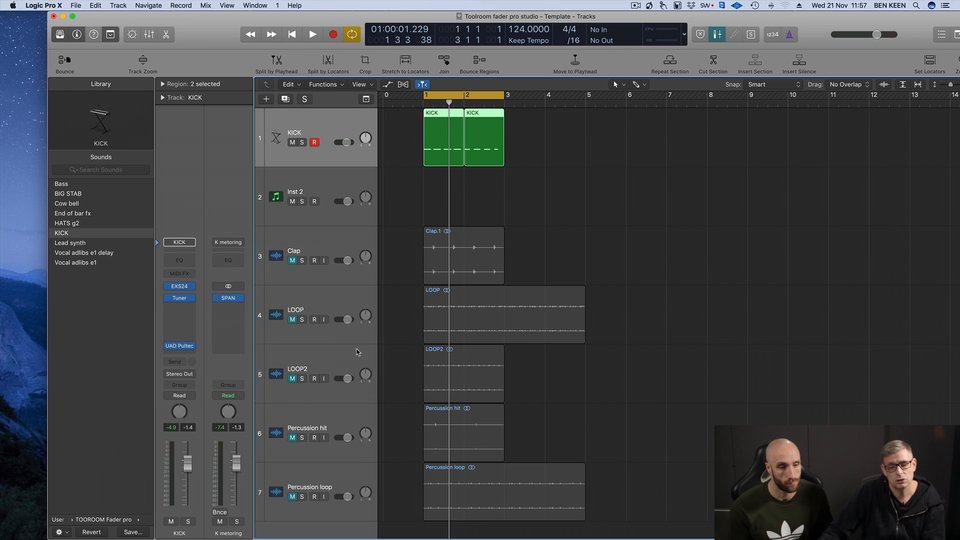Click the Rewind transport button
The width and height of the screenshot is (960, 540).
pos(250,34)
